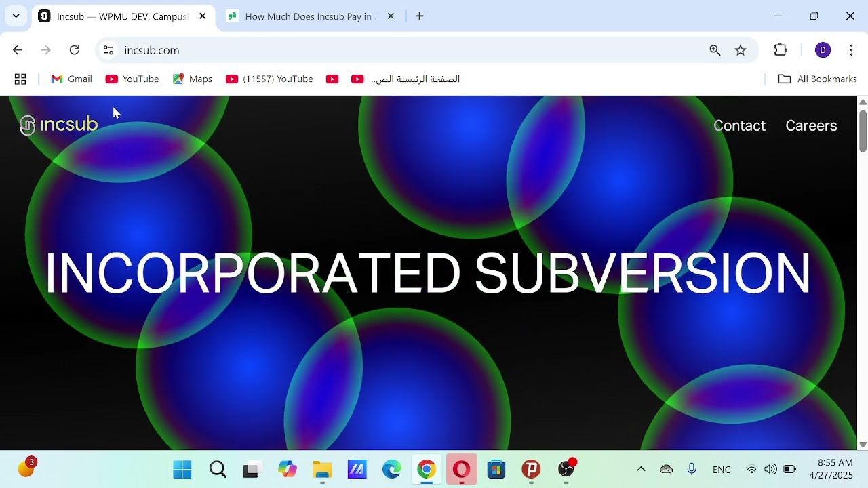Open Chrome three-dot menu
Image resolution: width=868 pixels, height=488 pixels.
851,50
